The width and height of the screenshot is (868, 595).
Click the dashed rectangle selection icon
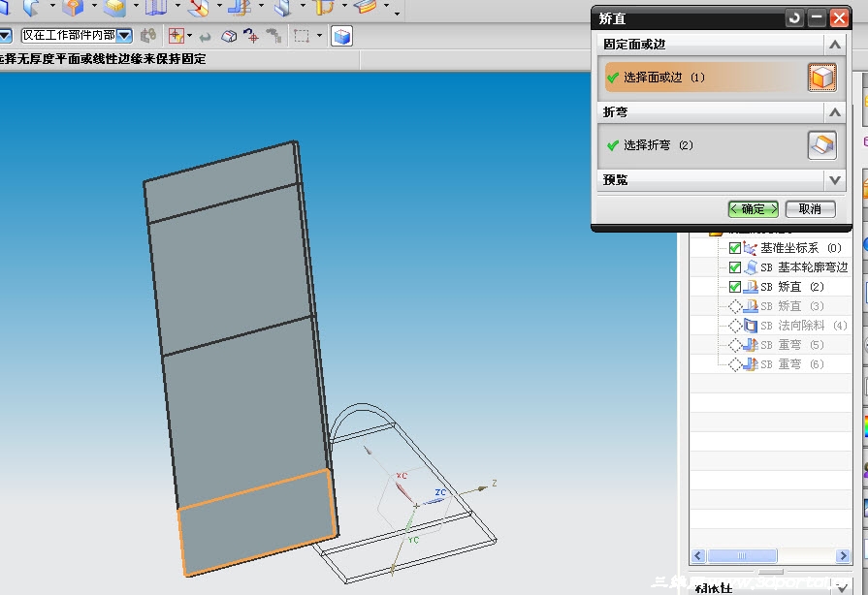click(302, 37)
